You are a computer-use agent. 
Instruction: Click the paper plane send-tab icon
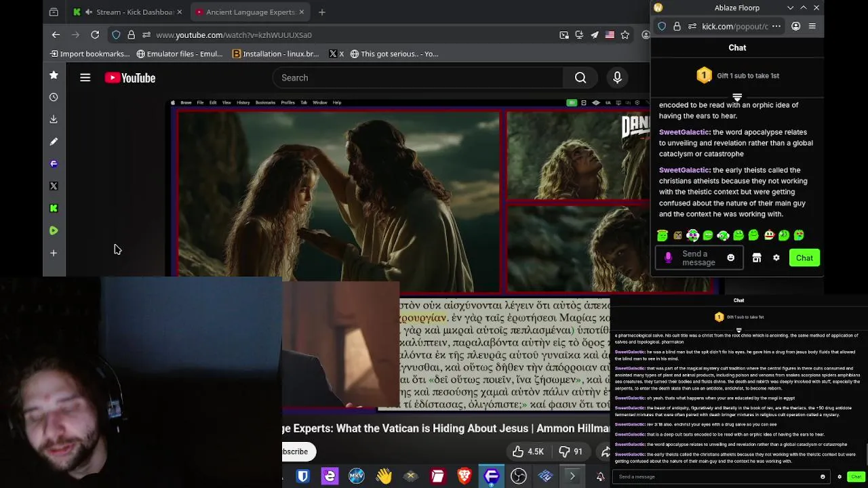[595, 35]
